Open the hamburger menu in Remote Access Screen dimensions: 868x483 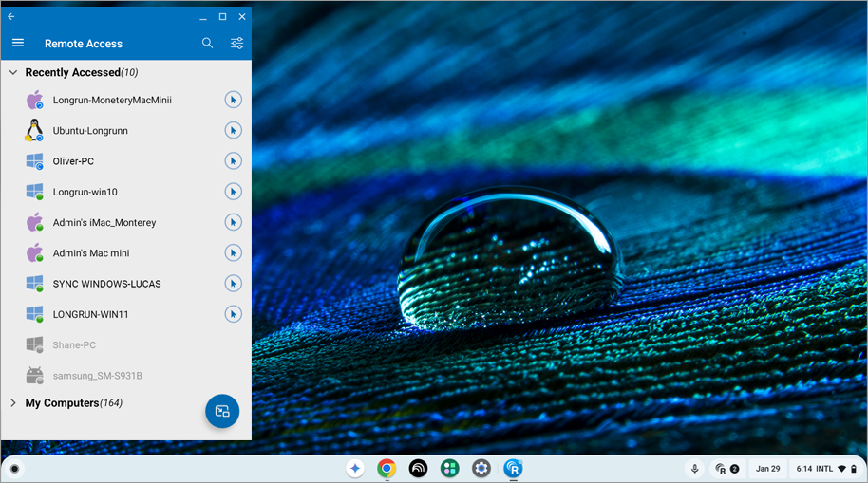click(x=18, y=43)
